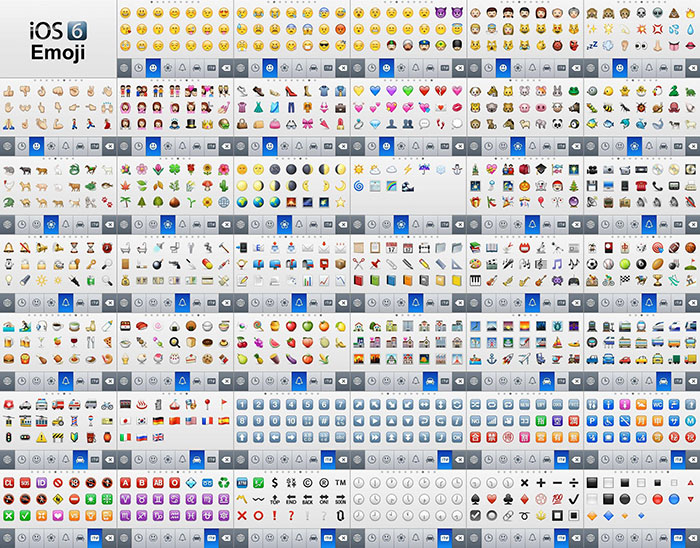Tap the purple heart emoji
700x548 pixels.
point(391,91)
